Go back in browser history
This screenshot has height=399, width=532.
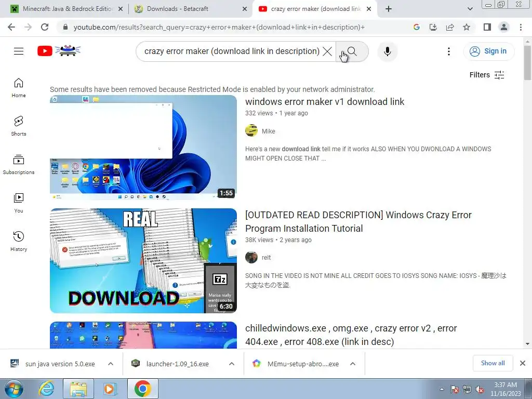11,27
